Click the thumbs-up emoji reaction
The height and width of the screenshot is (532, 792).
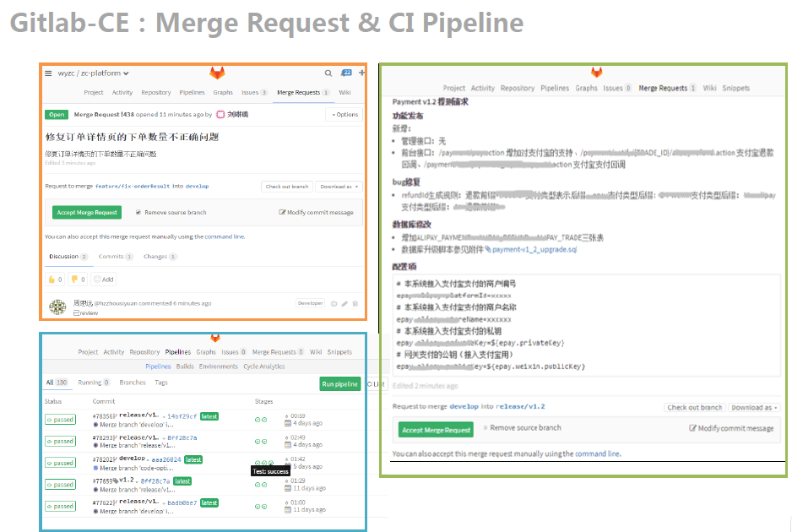[55, 280]
